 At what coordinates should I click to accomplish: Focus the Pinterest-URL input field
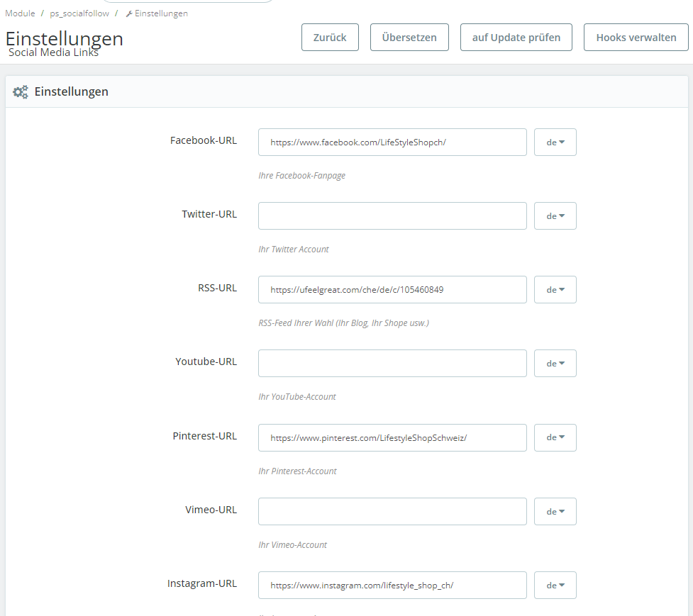click(x=392, y=437)
